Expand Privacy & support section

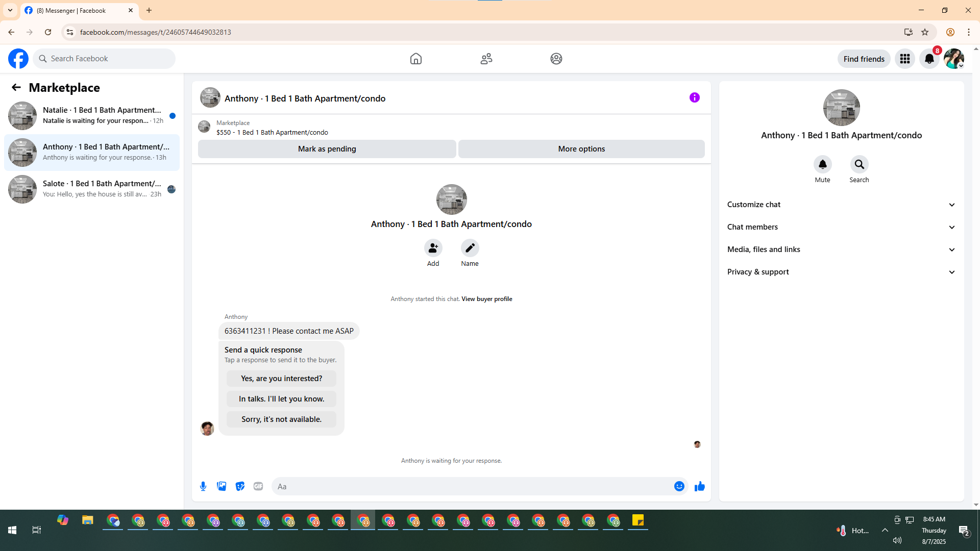[x=842, y=272]
